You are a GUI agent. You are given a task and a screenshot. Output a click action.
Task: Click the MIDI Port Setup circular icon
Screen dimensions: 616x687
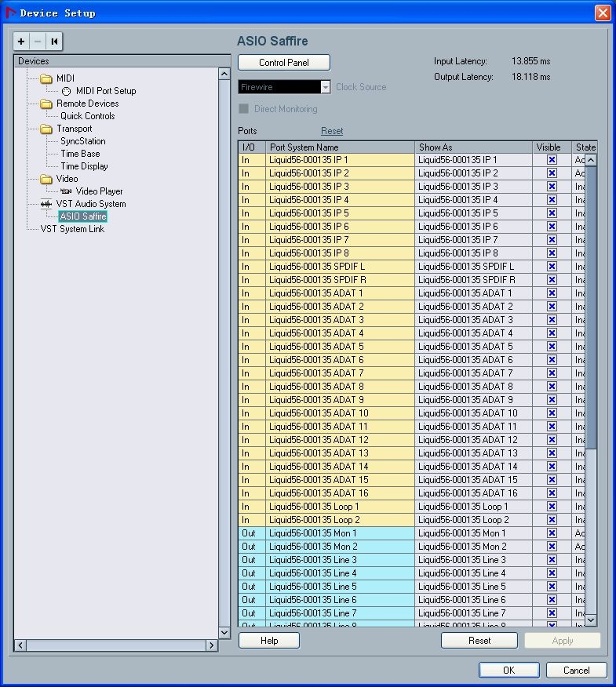(x=66, y=91)
